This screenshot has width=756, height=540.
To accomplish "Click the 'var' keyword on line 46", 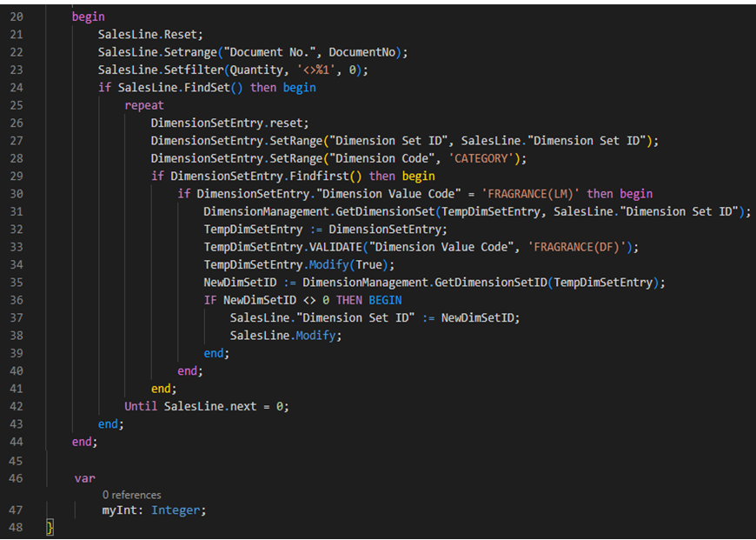I will (x=85, y=478).
